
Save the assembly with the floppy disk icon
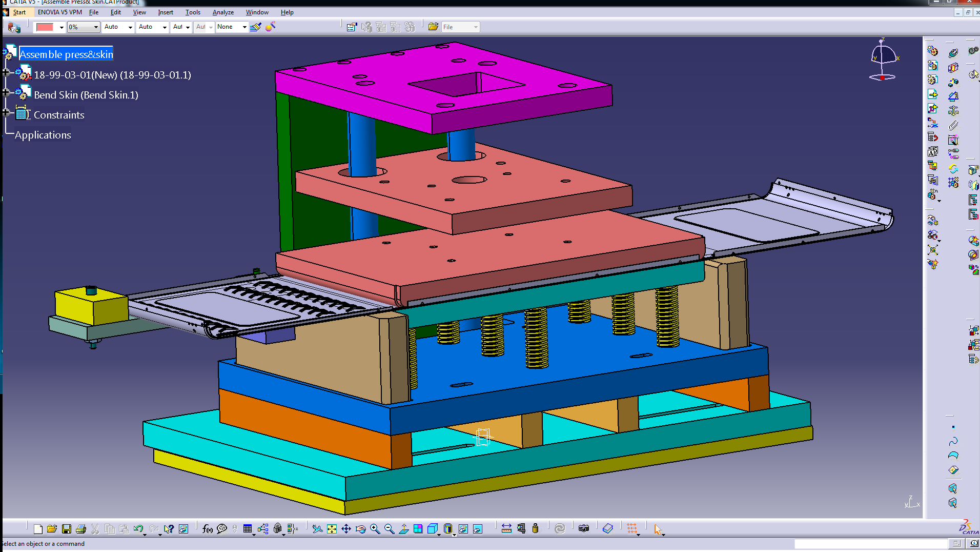[x=67, y=529]
